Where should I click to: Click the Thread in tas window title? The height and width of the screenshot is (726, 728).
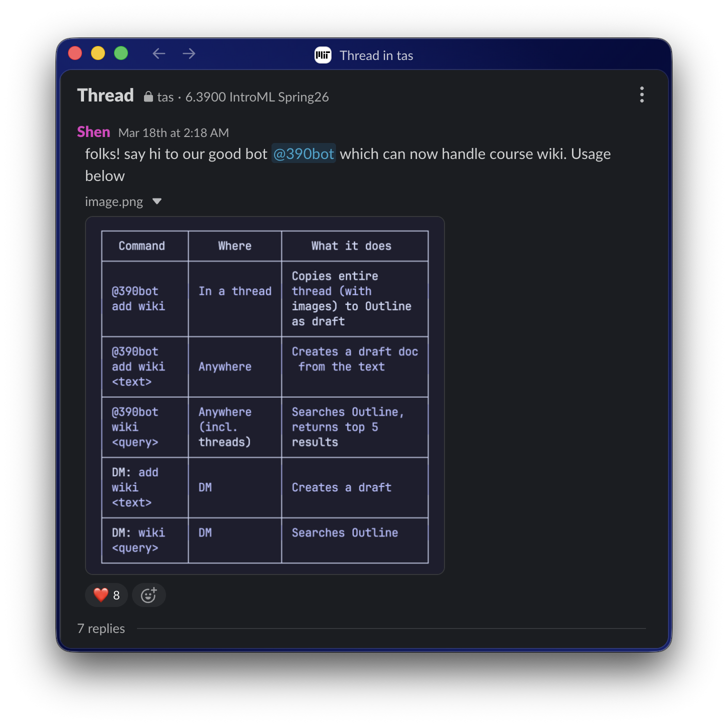pyautogui.click(x=376, y=55)
